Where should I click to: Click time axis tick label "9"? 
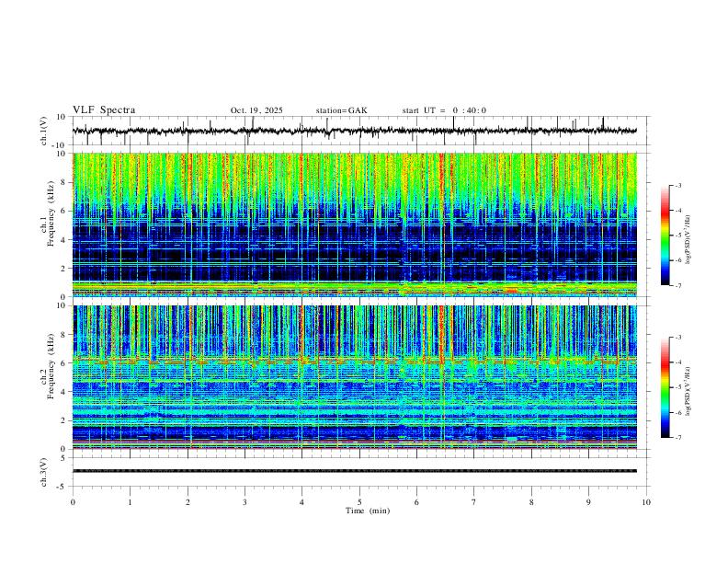pos(588,502)
